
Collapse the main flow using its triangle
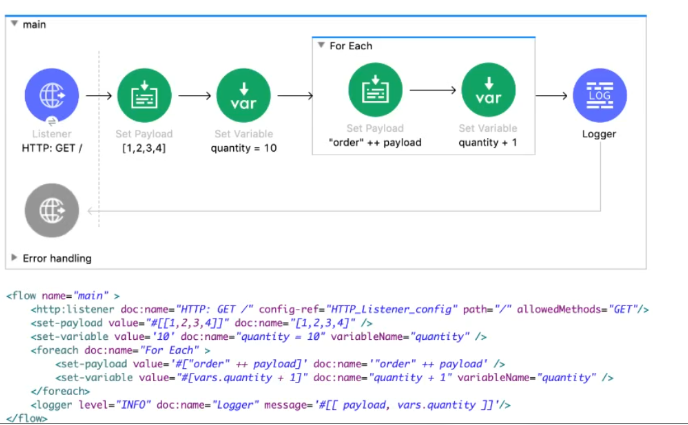tap(13, 24)
